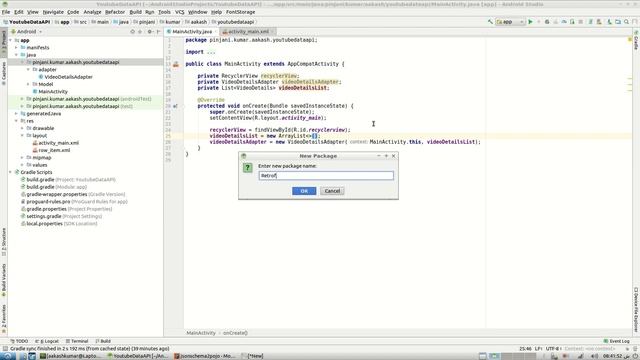This screenshot has width=640, height=360.
Task: Select row_item.xml in layout folder
Action: tap(54, 150)
